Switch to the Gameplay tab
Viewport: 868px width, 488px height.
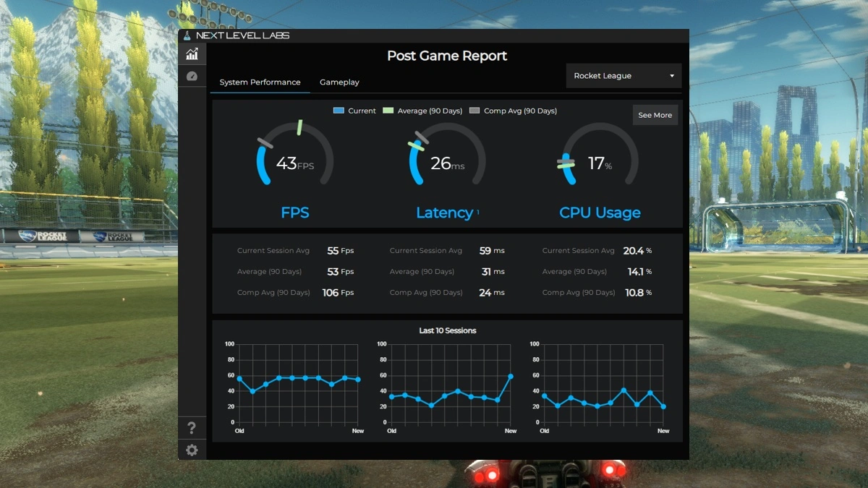point(339,82)
